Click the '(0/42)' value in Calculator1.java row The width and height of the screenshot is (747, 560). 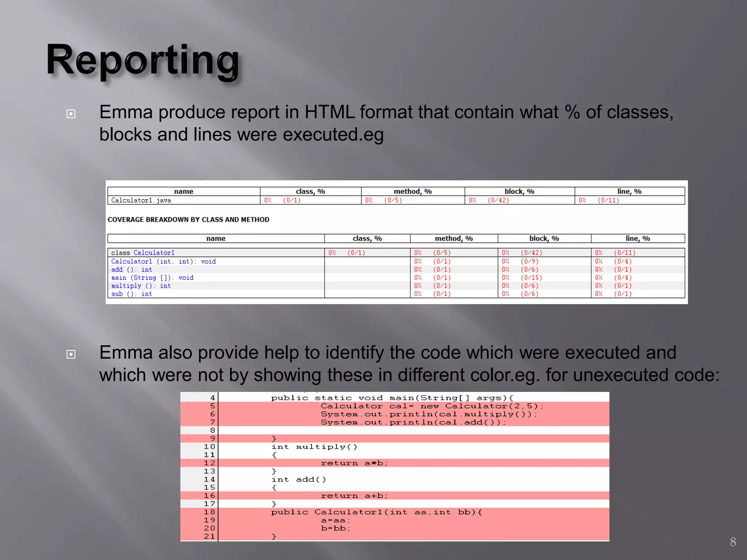[498, 200]
